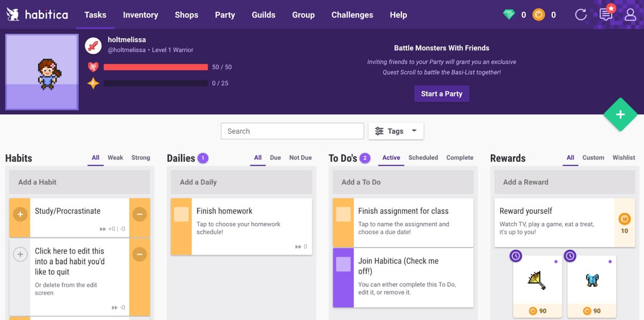Sync tasks with the refresh icon
Viewport: 644px width, 320px height.
[581, 14]
